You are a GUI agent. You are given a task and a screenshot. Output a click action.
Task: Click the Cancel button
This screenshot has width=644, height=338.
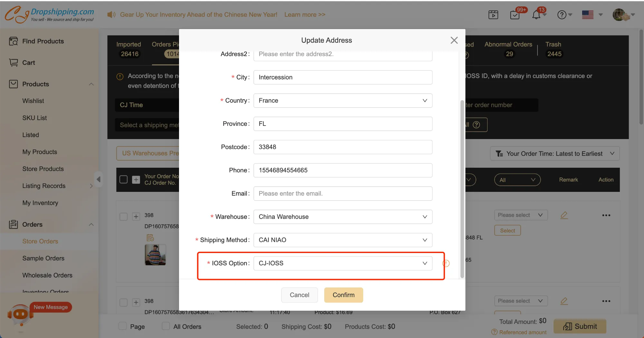299,295
